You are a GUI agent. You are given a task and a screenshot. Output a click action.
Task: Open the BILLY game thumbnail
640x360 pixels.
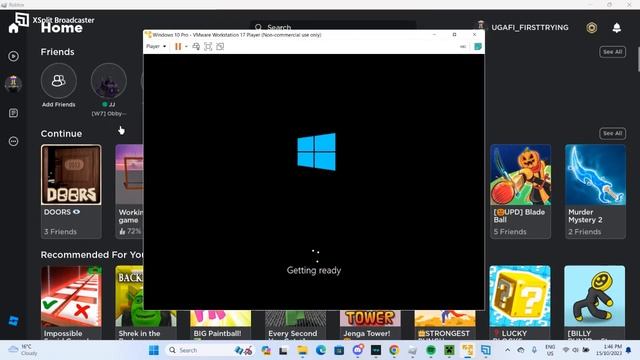594,296
